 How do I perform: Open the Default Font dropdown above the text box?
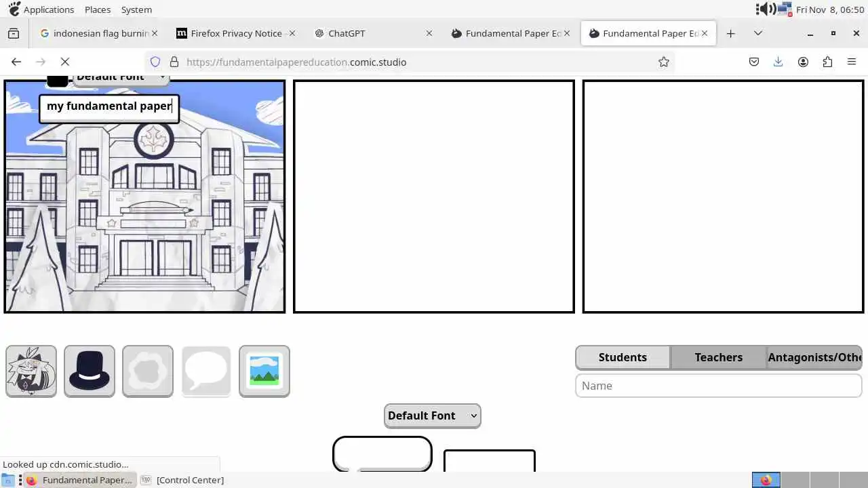coord(121,79)
